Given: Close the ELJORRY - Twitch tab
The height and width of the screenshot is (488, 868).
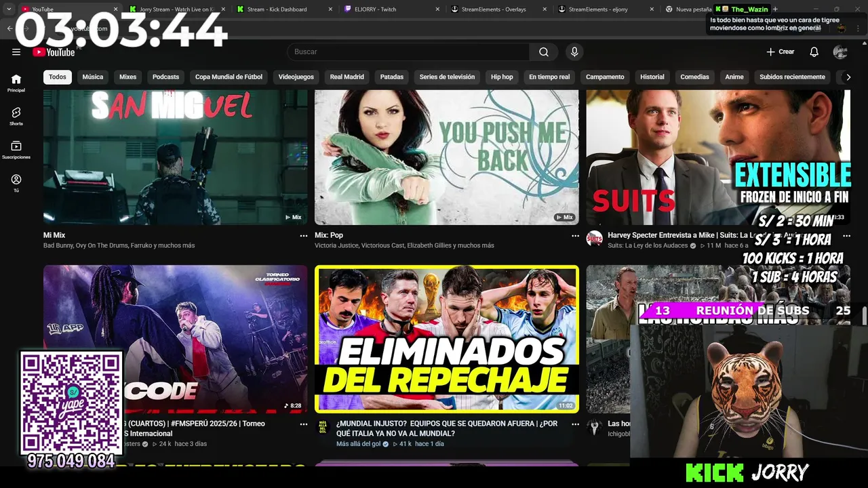Looking at the screenshot, I should click(438, 9).
